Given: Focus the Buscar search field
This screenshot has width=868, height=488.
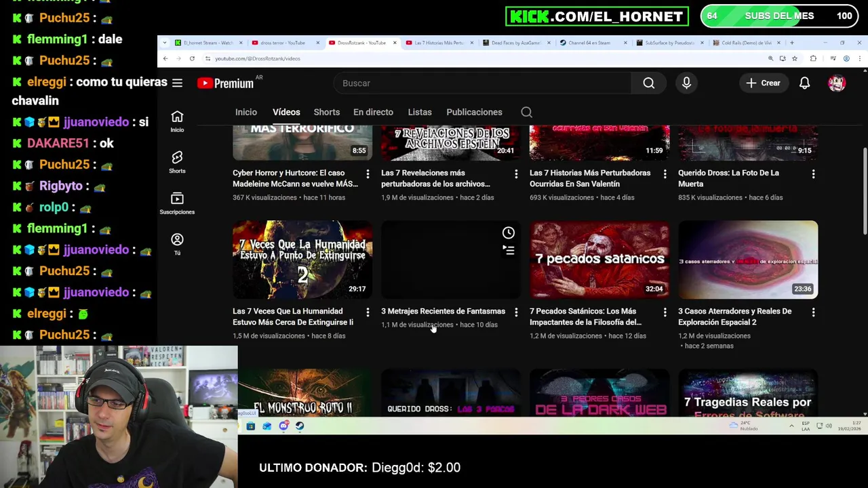Looking at the screenshot, I should point(482,83).
